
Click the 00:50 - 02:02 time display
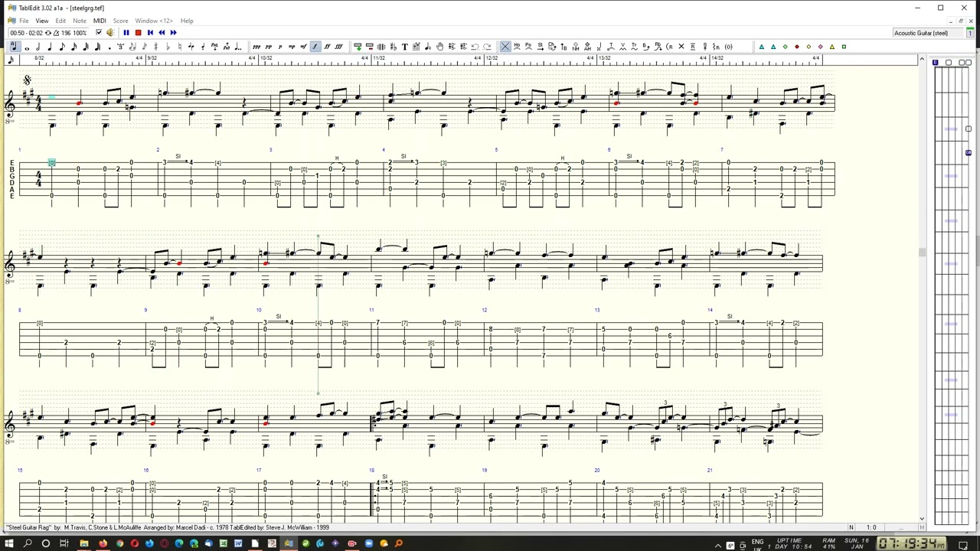click(x=27, y=33)
